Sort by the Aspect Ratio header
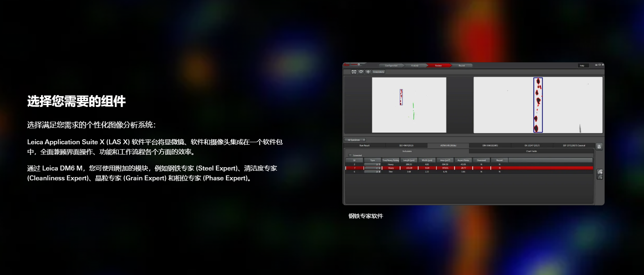Screen dimensions: 644x275 point(463,160)
